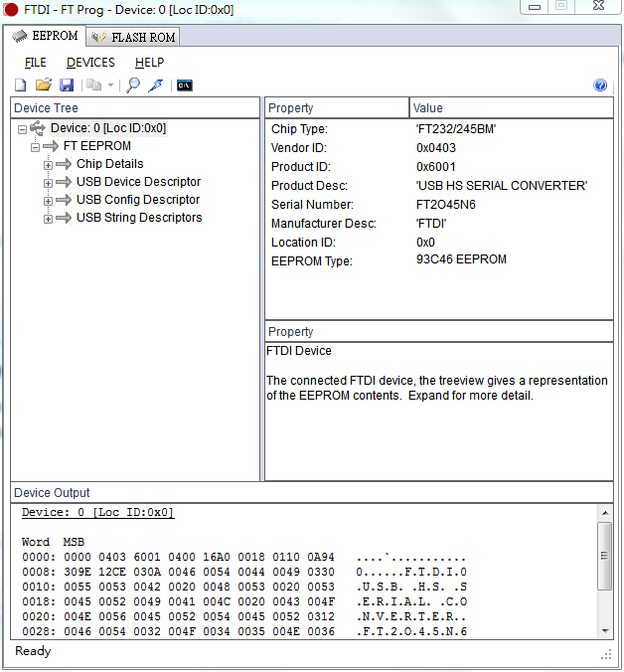Scan for devices using magnifier icon

coord(133,85)
